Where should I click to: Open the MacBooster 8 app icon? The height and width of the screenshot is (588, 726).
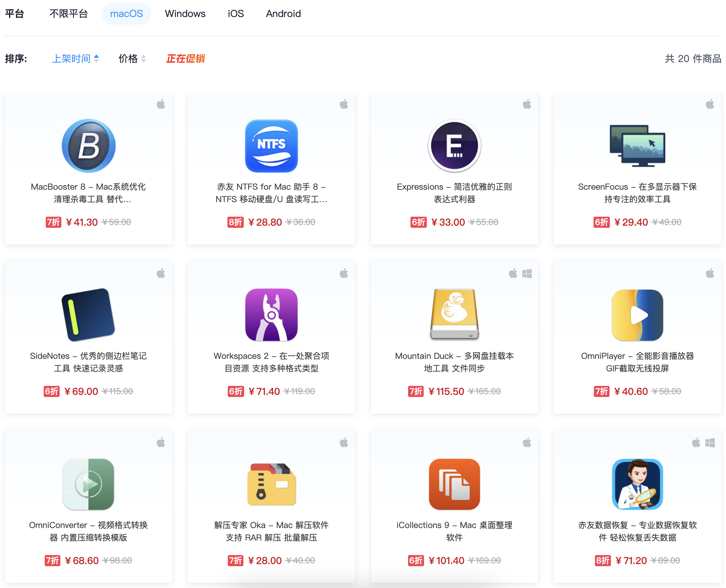tap(88, 146)
